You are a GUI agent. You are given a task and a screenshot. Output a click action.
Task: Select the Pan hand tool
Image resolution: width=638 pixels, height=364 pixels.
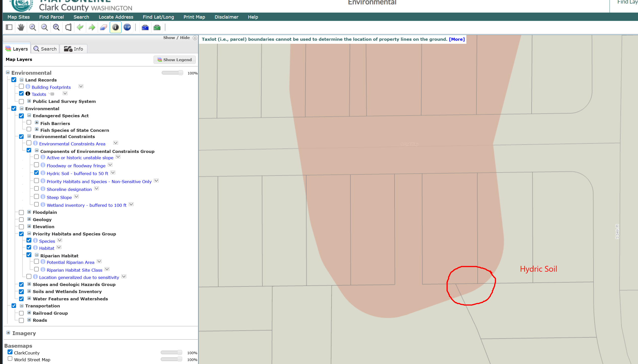point(21,27)
